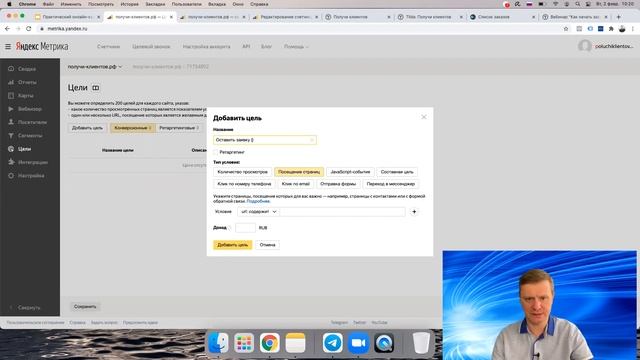640x360 pixels.
Task: Select Посещение страниц condition type
Action: [299, 172]
